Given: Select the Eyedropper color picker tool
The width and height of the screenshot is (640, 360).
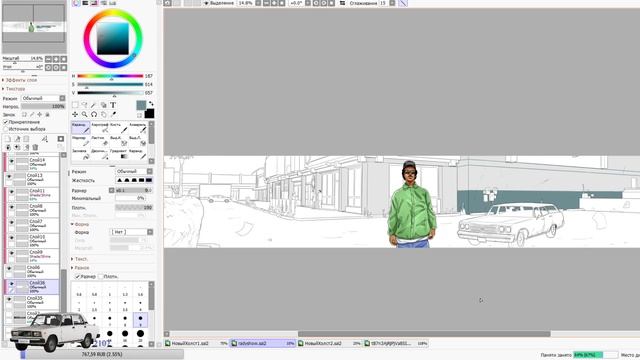Looking at the screenshot, I should click(113, 114).
